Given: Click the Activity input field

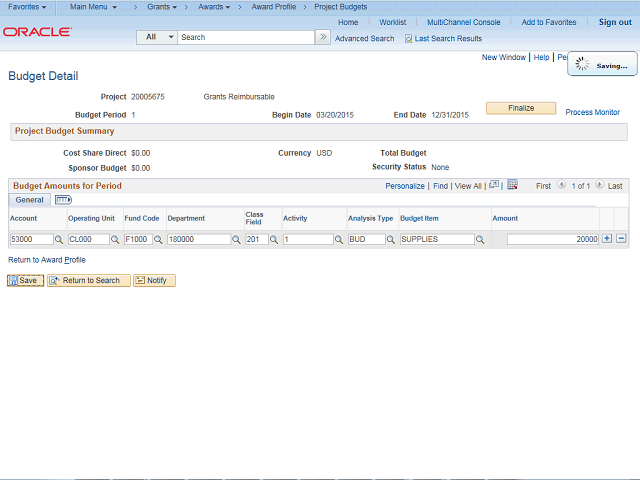Looking at the screenshot, I should 308,239.
